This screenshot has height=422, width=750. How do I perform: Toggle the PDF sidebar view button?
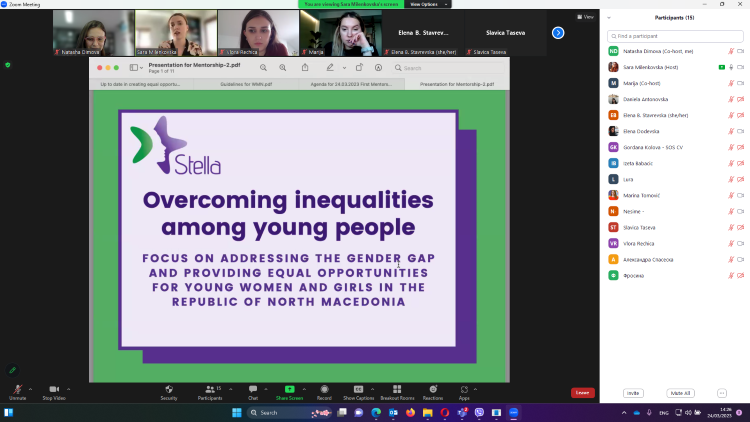pos(134,68)
